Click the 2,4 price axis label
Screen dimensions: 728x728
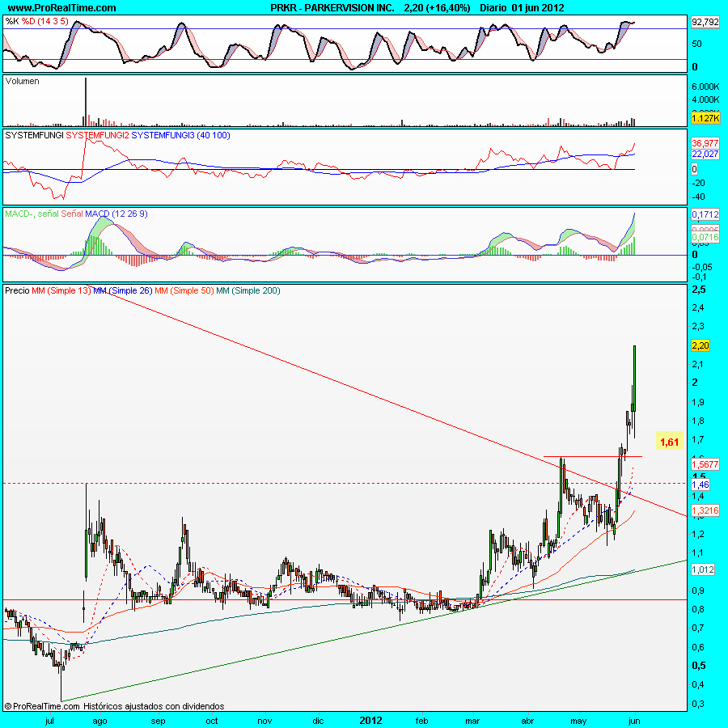(x=698, y=308)
